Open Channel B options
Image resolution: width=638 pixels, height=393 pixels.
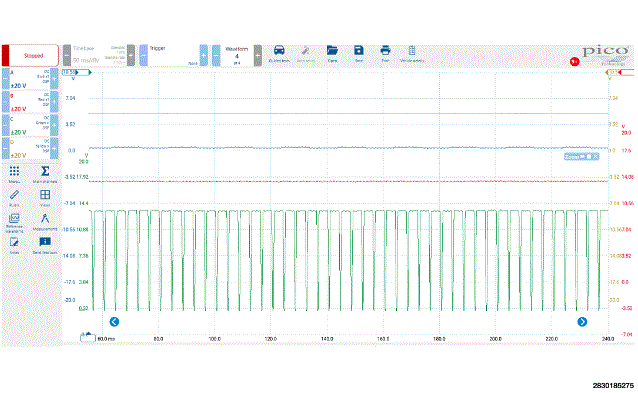coord(30,102)
